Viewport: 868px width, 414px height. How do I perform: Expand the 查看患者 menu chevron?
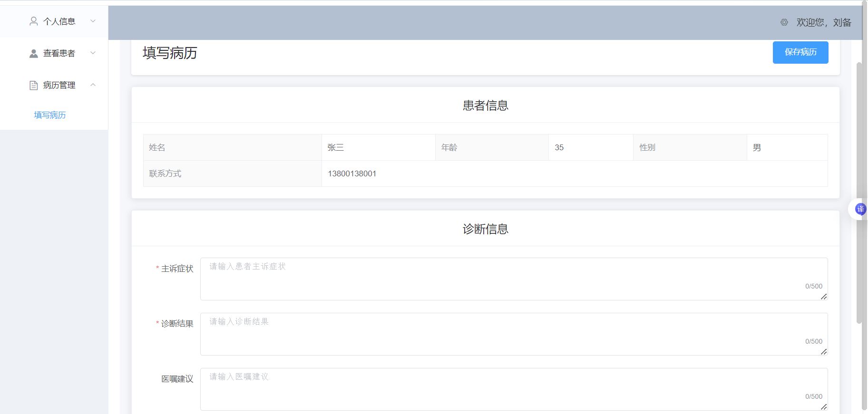coord(93,53)
